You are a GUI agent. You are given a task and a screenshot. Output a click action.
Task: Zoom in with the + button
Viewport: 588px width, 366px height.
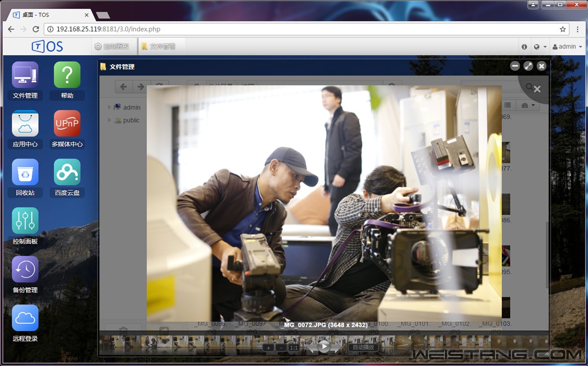click(x=268, y=347)
